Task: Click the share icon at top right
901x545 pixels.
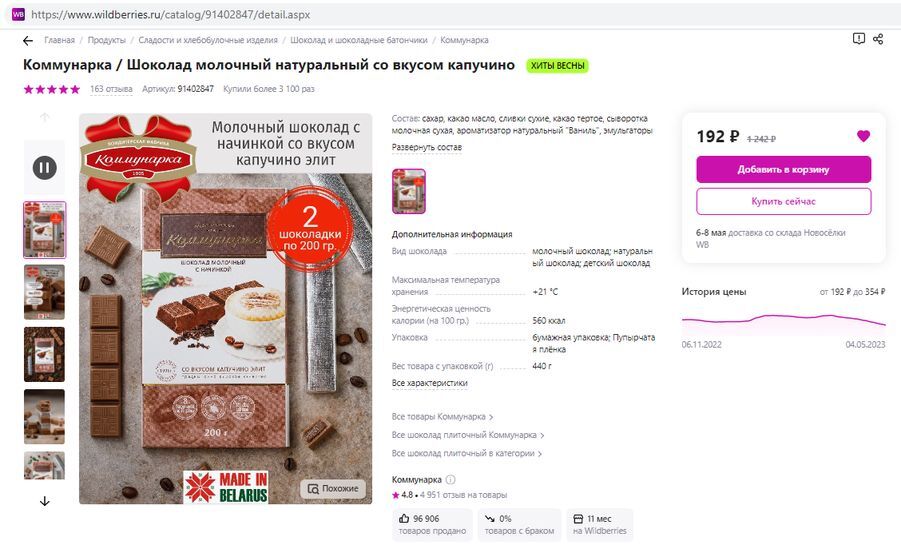Action: click(x=878, y=39)
